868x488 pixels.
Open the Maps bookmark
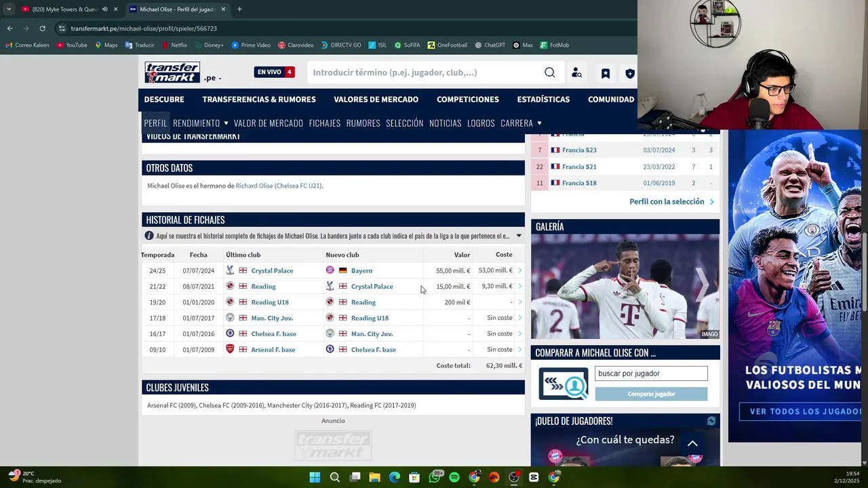coord(106,45)
